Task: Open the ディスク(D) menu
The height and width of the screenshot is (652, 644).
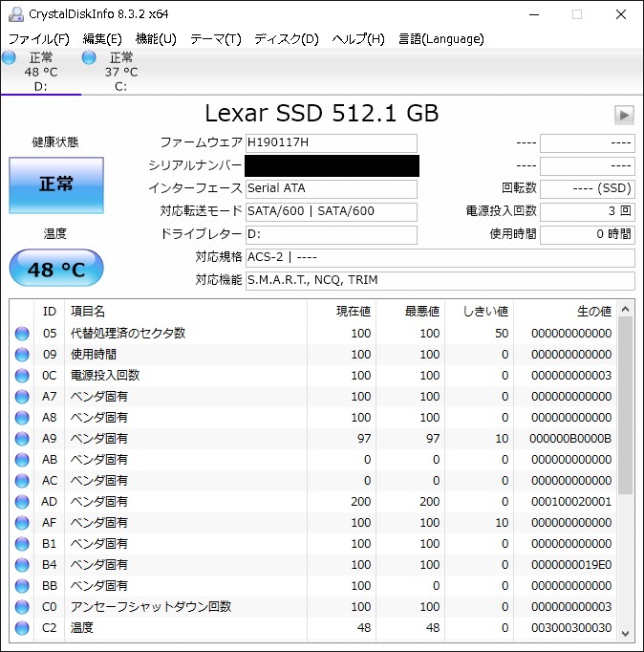Action: coord(287,39)
